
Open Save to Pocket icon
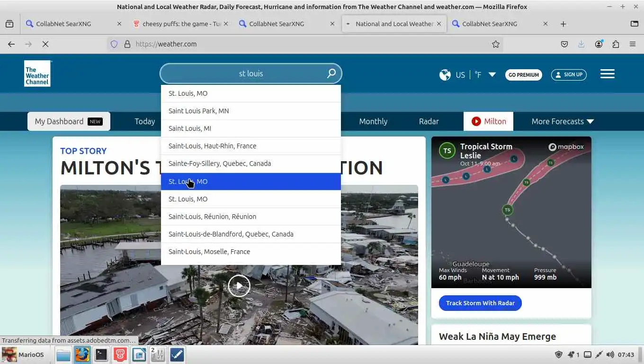point(564,44)
